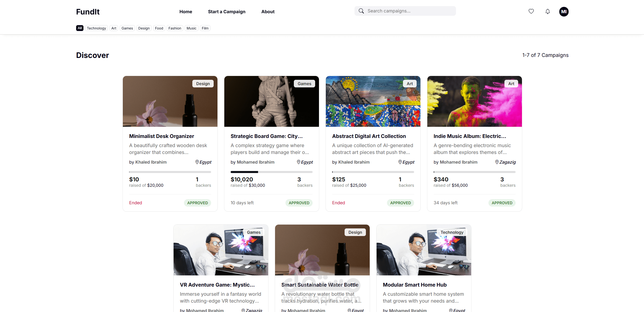Open the Start a Campaign page
The image size is (644, 312).
pos(227,12)
